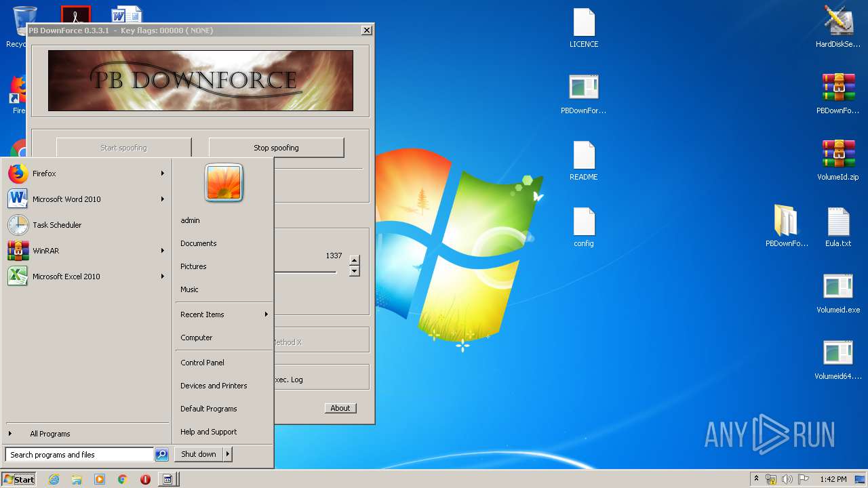
Task: Expand Microsoft Word 2010 jump list arrow
Action: point(163,199)
